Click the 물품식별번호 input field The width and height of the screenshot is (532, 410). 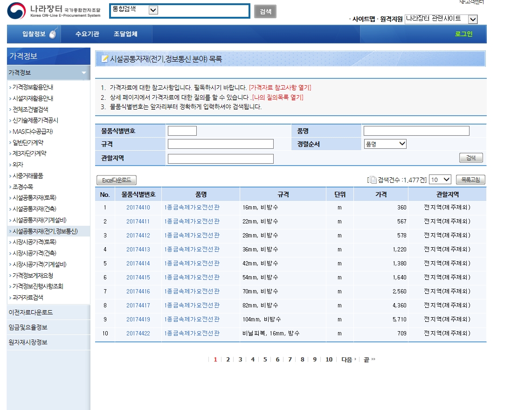[x=182, y=131]
